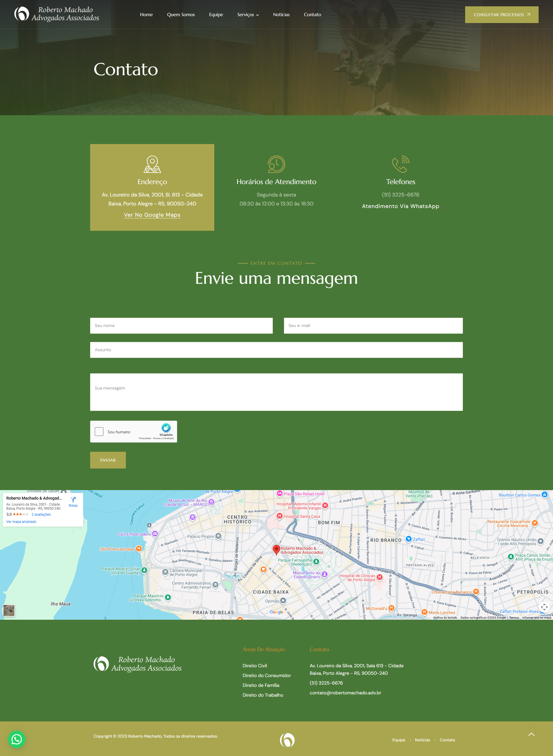The width and height of the screenshot is (553, 756).
Task: Click the phone icon above Telefones
Action: [400, 165]
